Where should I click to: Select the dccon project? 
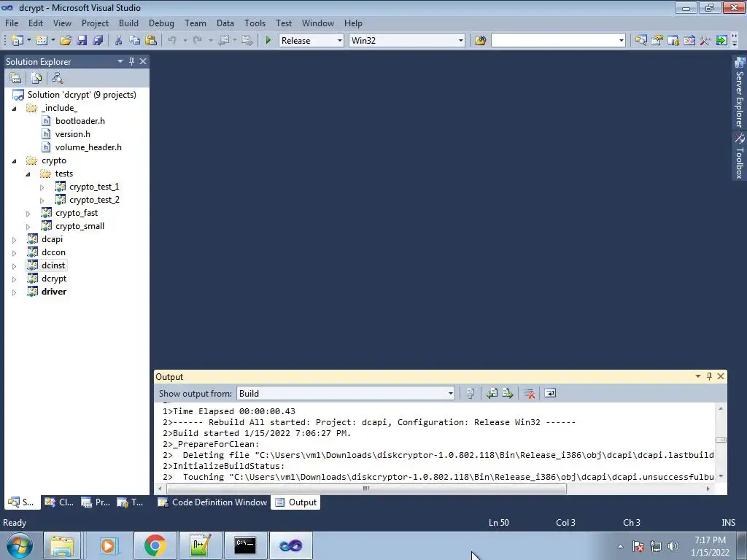pos(53,252)
